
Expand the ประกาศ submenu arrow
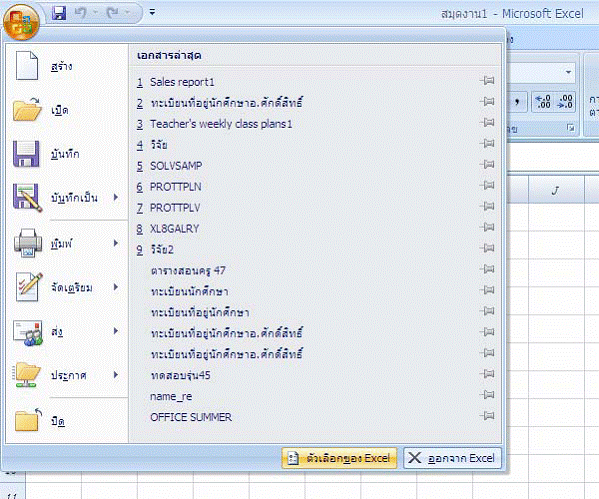click(116, 375)
